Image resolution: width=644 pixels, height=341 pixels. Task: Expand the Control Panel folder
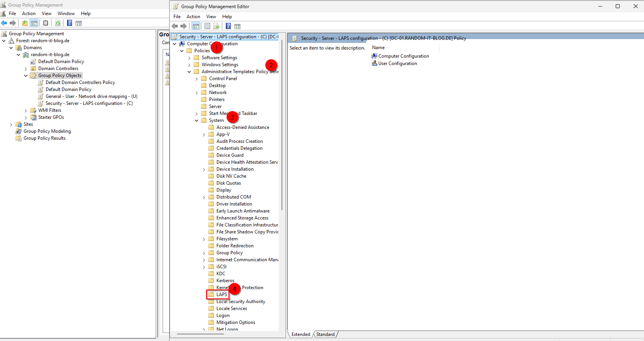(x=197, y=79)
